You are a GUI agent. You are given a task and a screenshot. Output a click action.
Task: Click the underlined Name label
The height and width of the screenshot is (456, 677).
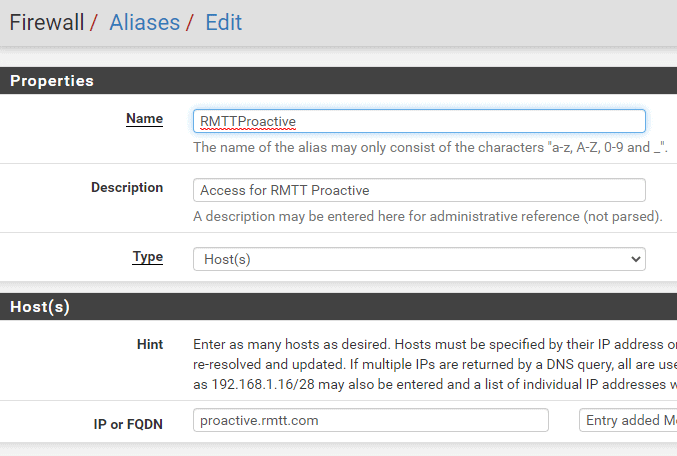click(x=144, y=119)
